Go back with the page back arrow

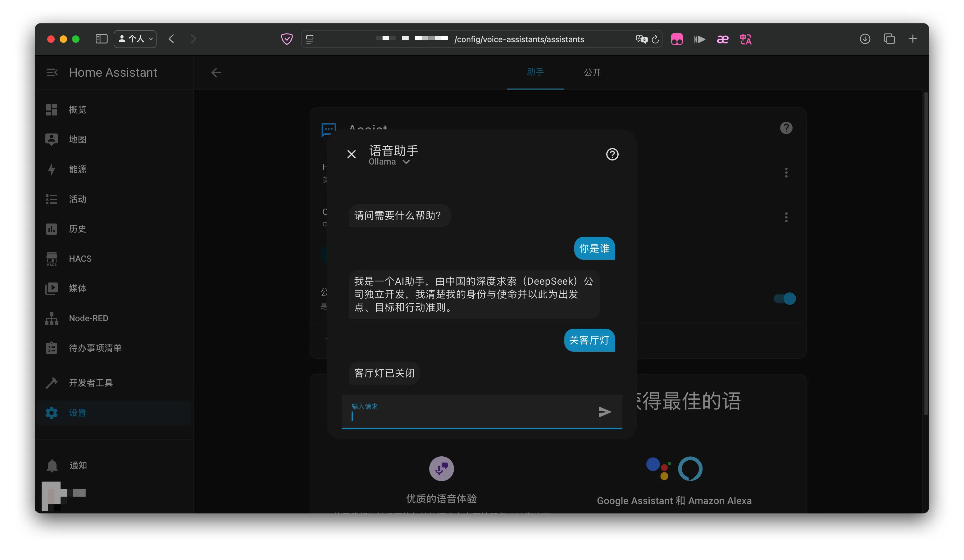(x=216, y=73)
